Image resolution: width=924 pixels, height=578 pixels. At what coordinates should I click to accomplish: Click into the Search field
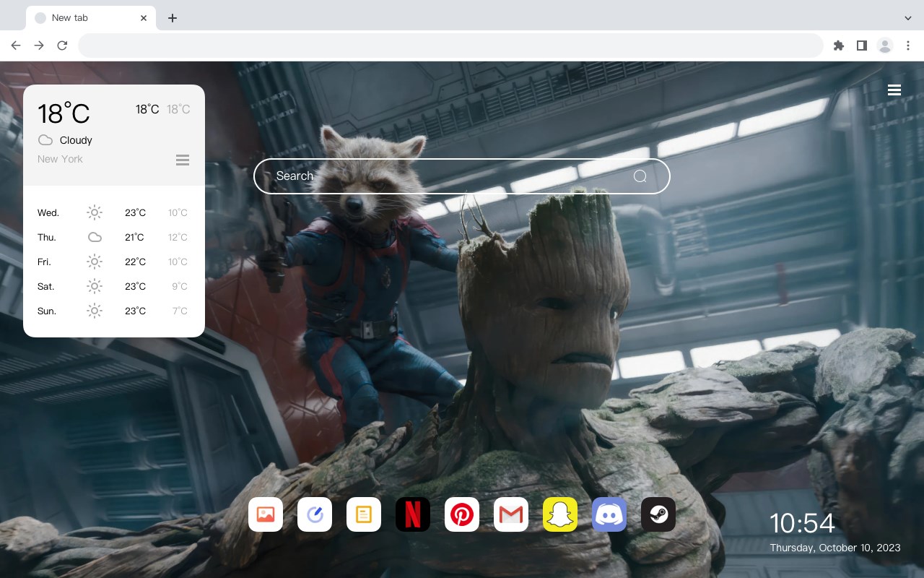click(x=462, y=176)
